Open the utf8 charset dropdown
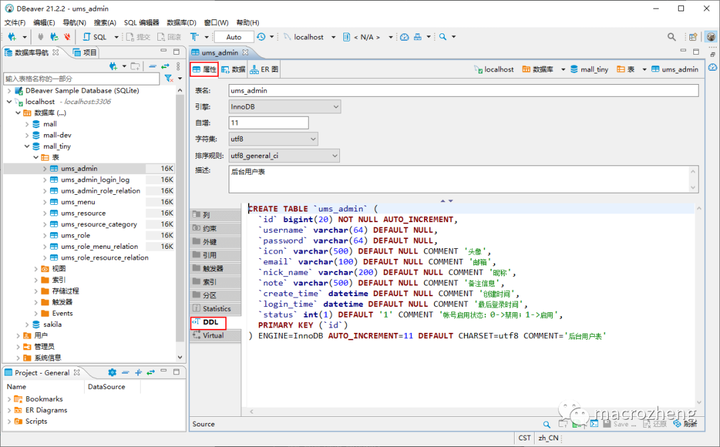 pos(273,139)
